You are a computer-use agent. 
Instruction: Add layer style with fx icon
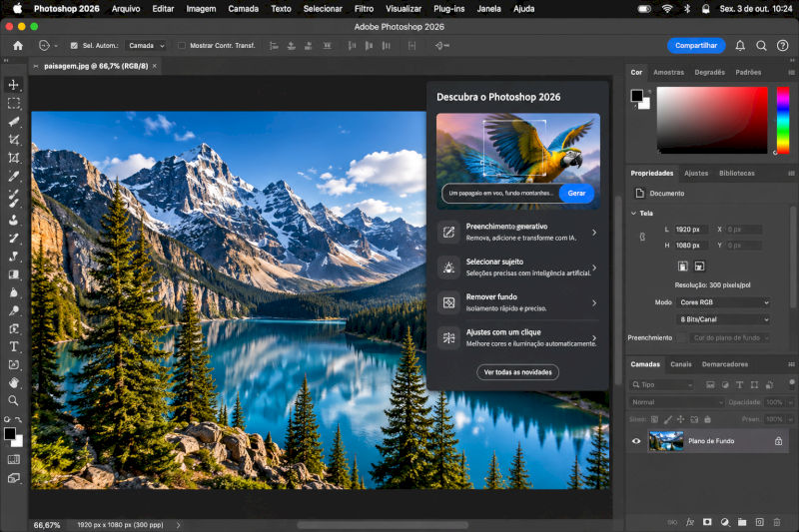pyautogui.click(x=690, y=522)
